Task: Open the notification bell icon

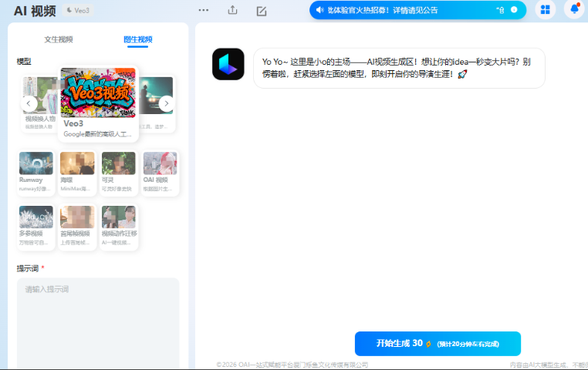Action: [574, 8]
